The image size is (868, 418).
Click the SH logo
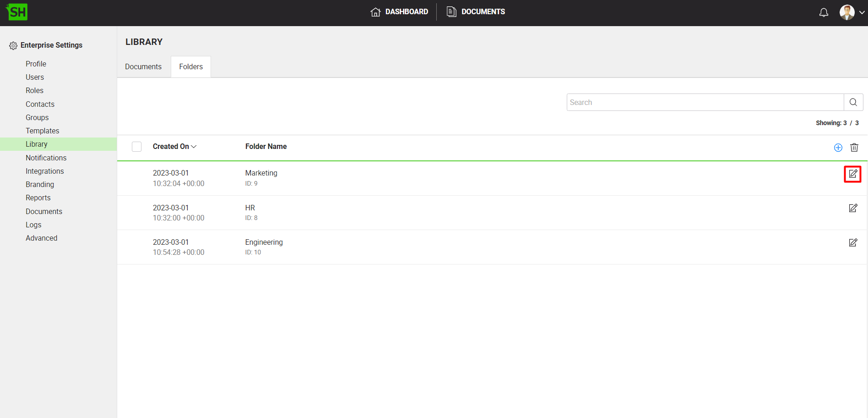(17, 12)
